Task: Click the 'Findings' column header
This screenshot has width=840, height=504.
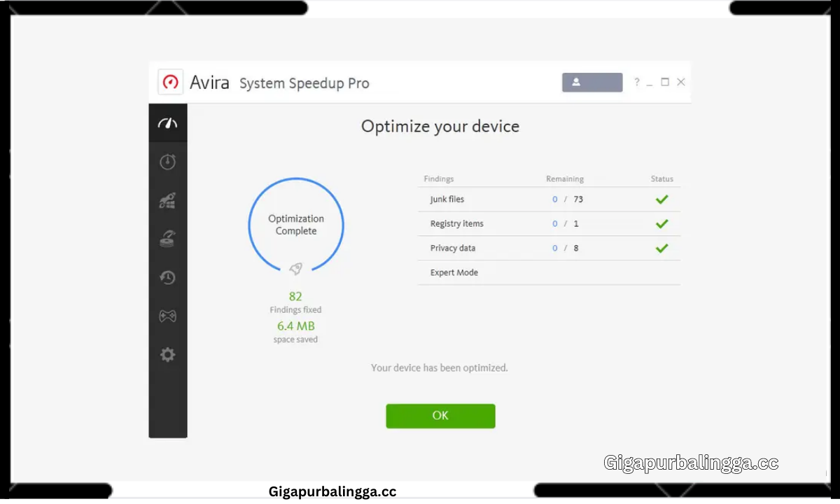Action: [439, 179]
